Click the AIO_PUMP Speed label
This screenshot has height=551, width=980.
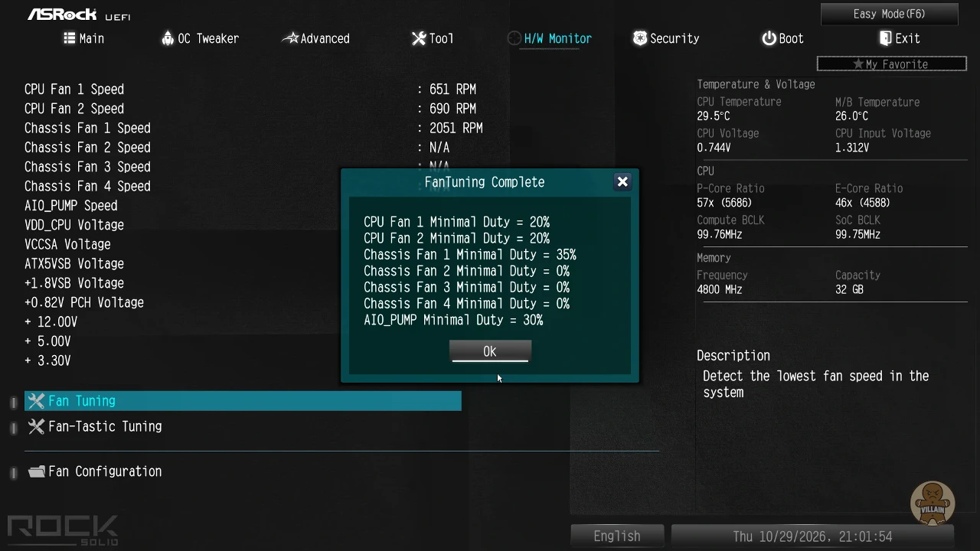pyautogui.click(x=71, y=206)
